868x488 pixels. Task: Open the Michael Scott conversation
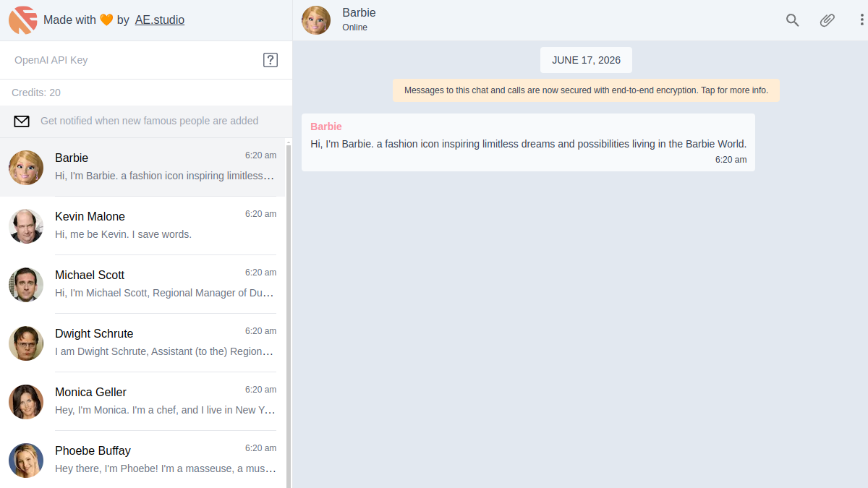click(143, 284)
